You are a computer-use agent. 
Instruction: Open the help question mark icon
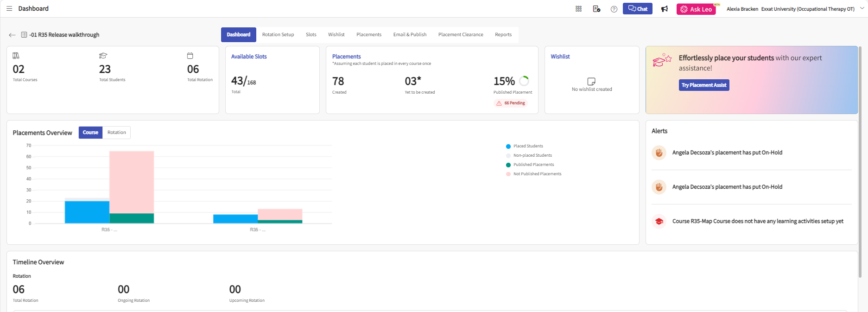tap(614, 9)
